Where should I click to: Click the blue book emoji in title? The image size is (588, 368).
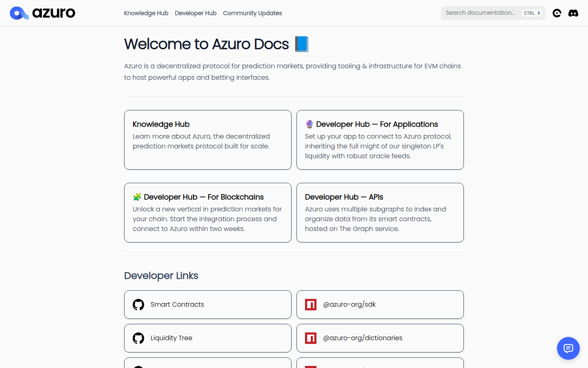[x=302, y=44]
